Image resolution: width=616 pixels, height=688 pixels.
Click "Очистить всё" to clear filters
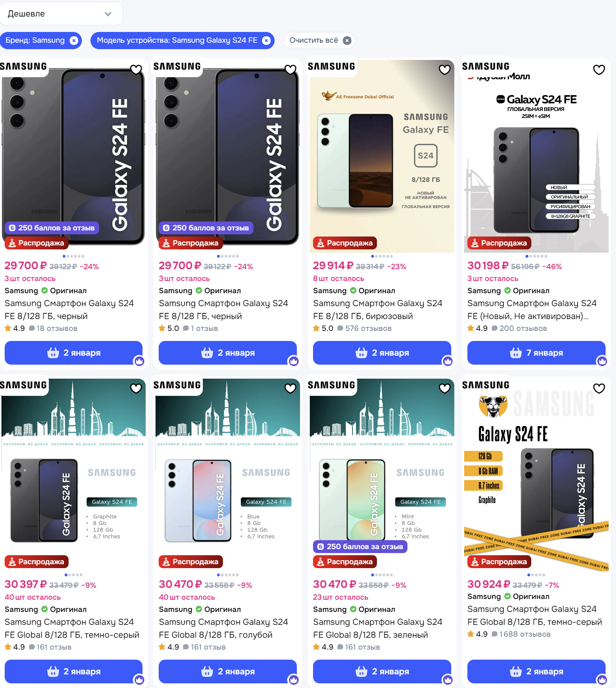(x=319, y=41)
